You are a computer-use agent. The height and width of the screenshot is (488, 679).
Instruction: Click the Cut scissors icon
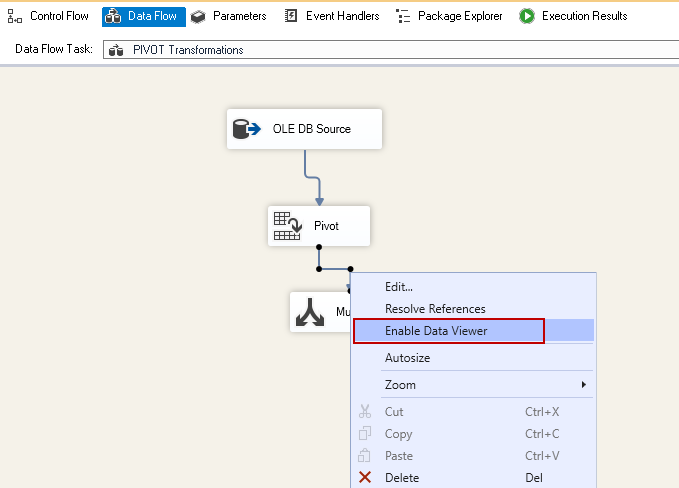365,411
